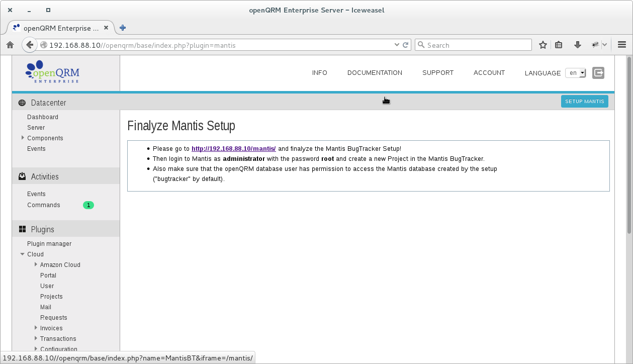Open the language selector dropdown

[576, 73]
